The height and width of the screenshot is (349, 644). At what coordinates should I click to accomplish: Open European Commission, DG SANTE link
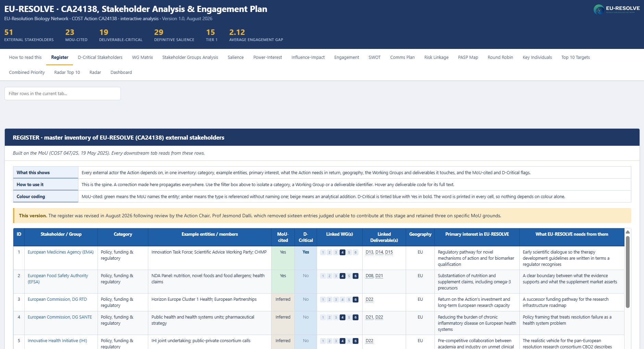point(60,317)
